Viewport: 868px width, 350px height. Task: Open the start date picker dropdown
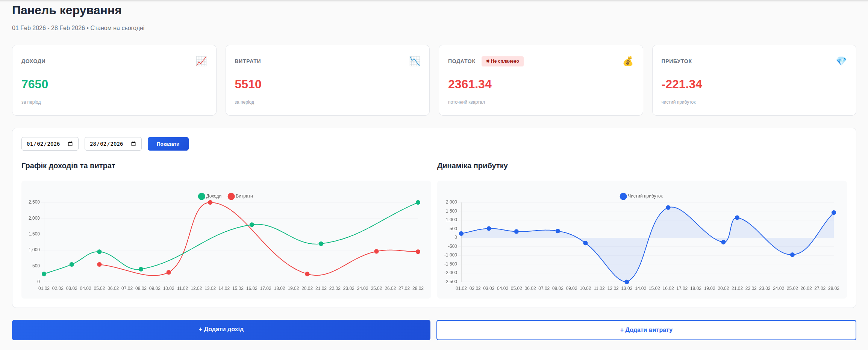click(x=50, y=143)
